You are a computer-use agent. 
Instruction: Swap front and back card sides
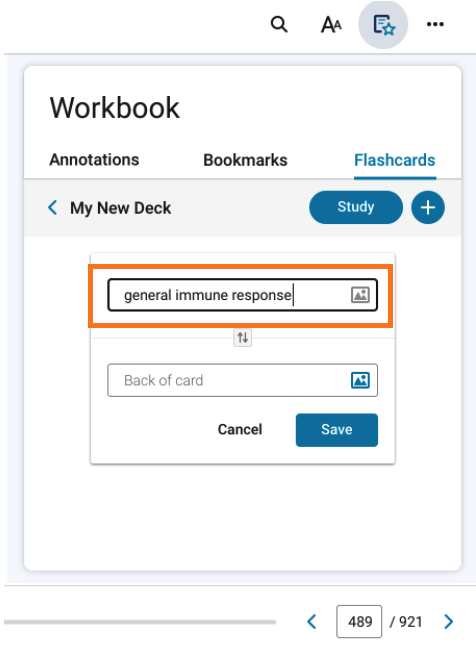243,337
